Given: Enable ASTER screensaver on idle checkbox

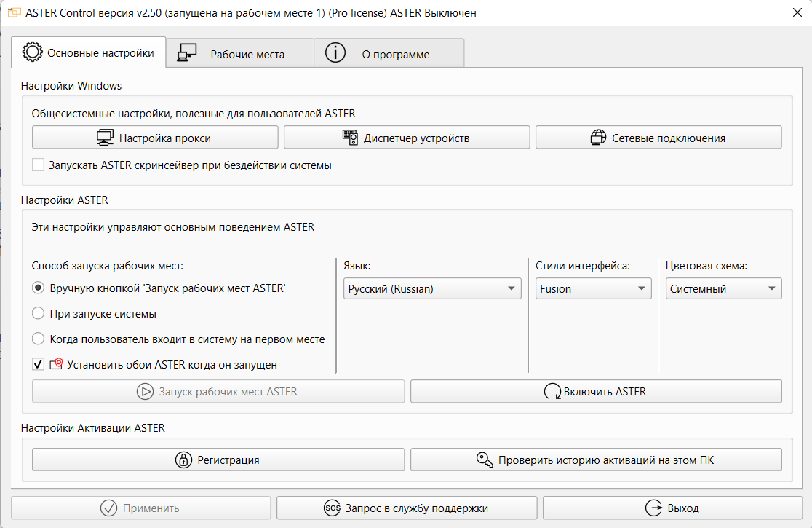Looking at the screenshot, I should point(38,165).
